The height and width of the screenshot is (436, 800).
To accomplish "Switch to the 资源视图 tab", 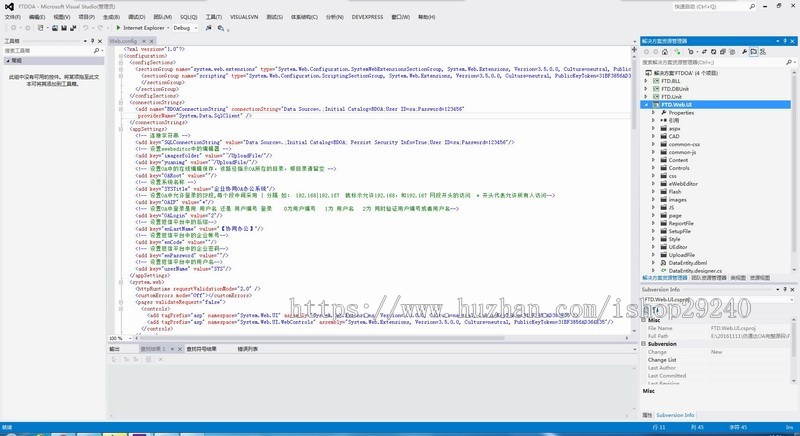I will (760, 278).
